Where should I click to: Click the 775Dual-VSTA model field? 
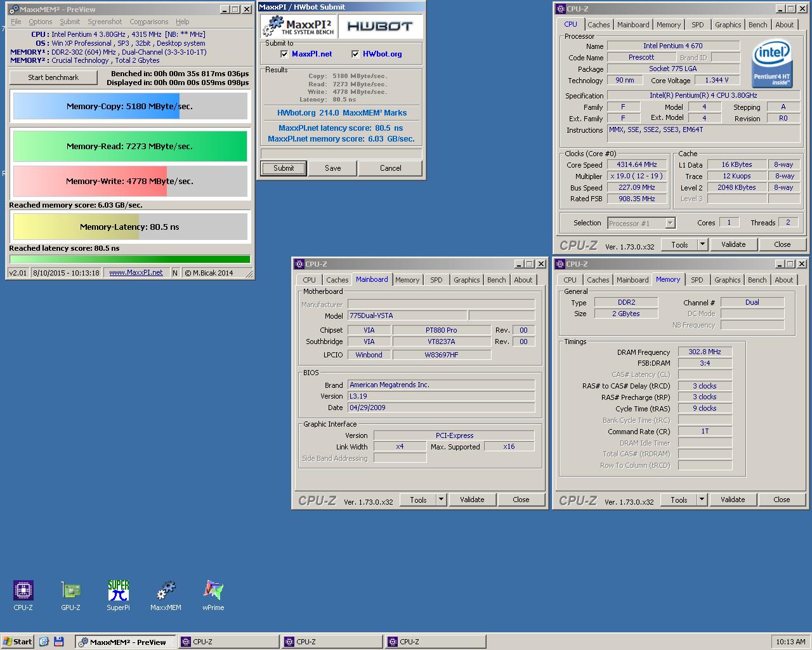click(407, 315)
